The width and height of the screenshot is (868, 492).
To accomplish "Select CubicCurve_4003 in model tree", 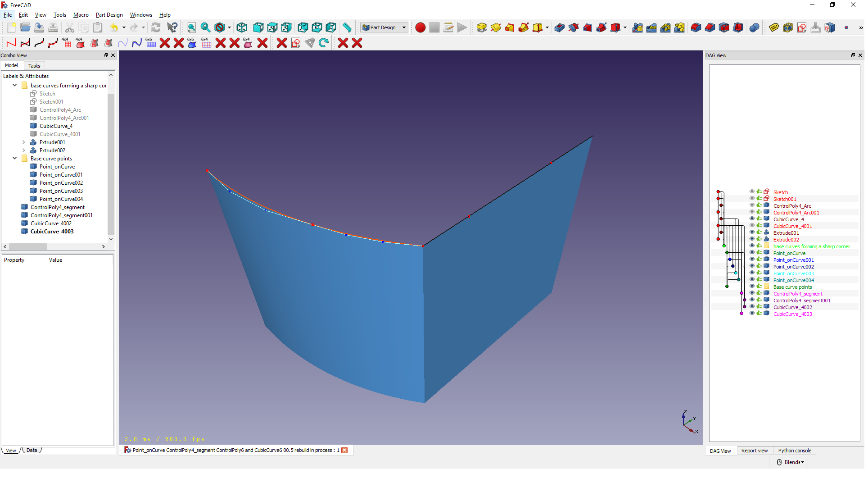I will (51, 232).
